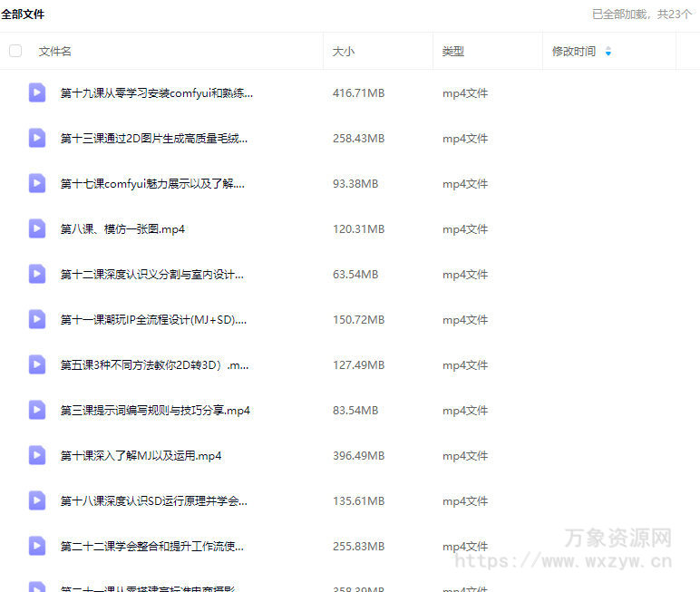The width and height of the screenshot is (700, 592).
Task: Click the 127.49MB size value
Action: coord(359,365)
